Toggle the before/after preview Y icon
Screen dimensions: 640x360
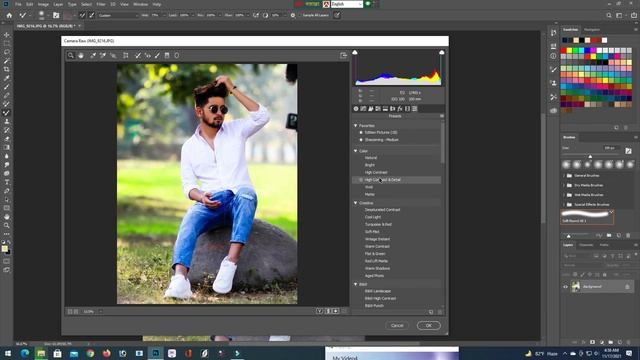[x=320, y=311]
